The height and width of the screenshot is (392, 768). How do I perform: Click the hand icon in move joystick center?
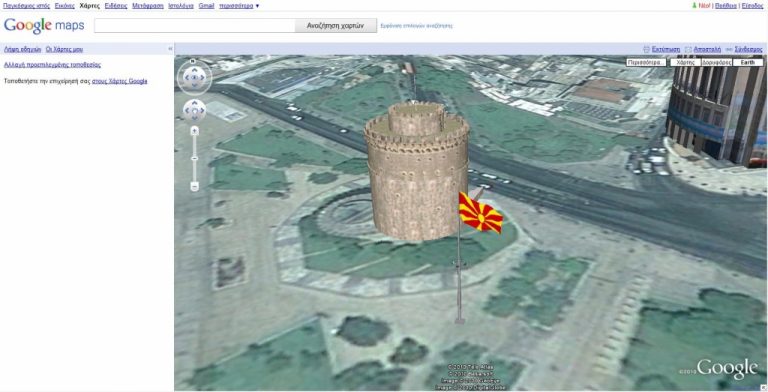pyautogui.click(x=194, y=111)
